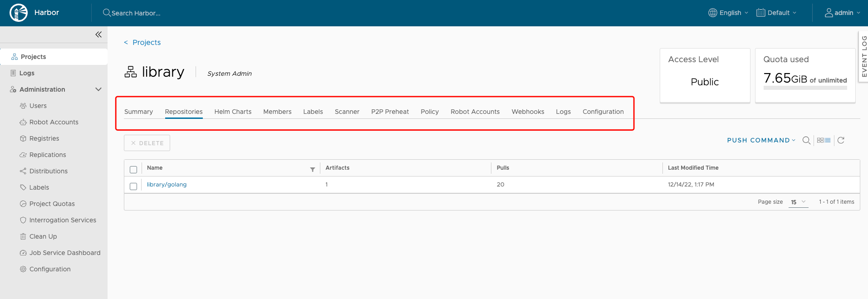The image size is (868, 299).
Task: Open the Members tab
Action: pos(277,112)
